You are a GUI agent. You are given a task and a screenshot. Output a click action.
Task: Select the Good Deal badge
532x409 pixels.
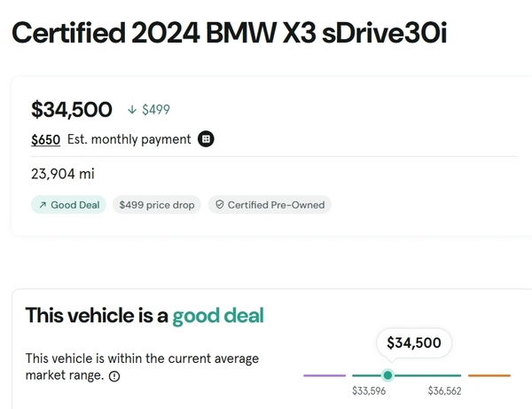[x=68, y=205]
